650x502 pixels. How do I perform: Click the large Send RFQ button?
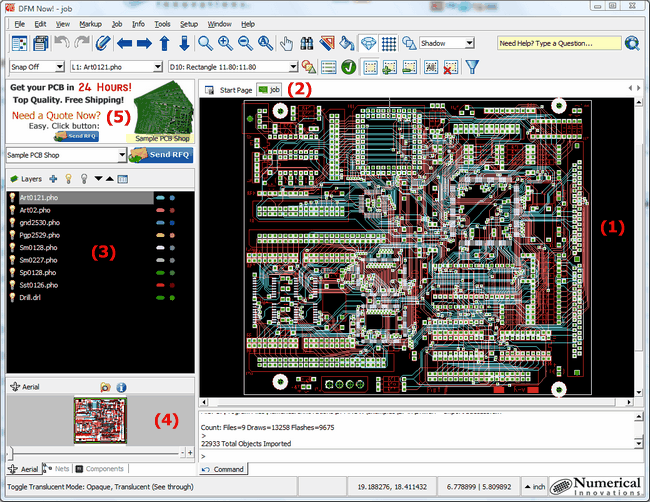161,155
